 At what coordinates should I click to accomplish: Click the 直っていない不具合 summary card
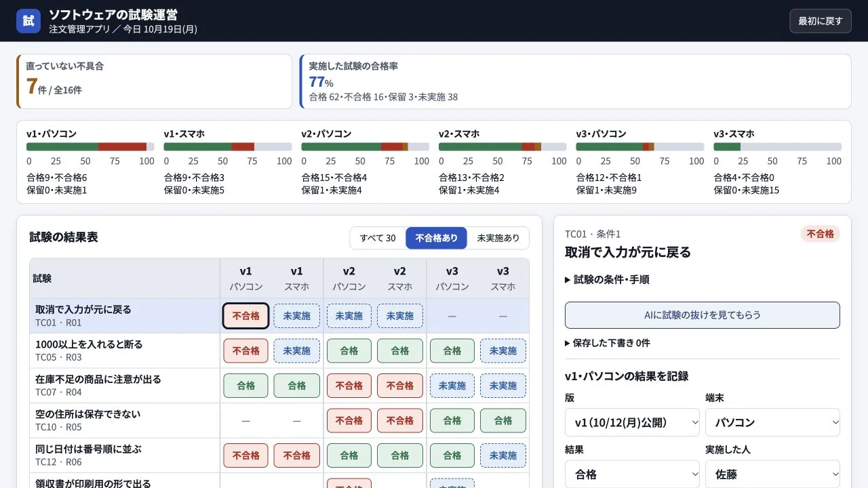[x=155, y=81]
